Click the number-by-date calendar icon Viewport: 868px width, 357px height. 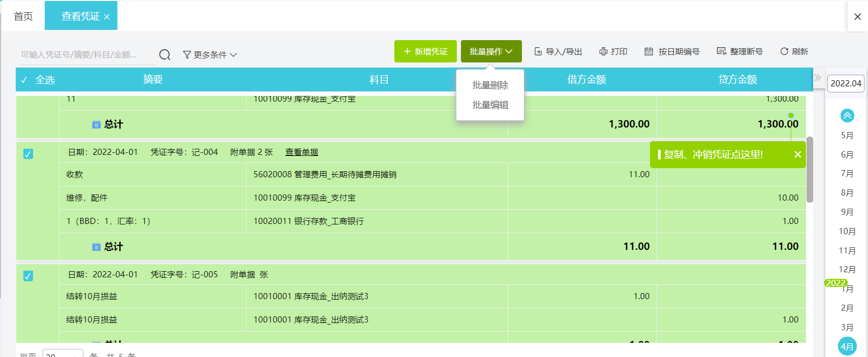(648, 52)
